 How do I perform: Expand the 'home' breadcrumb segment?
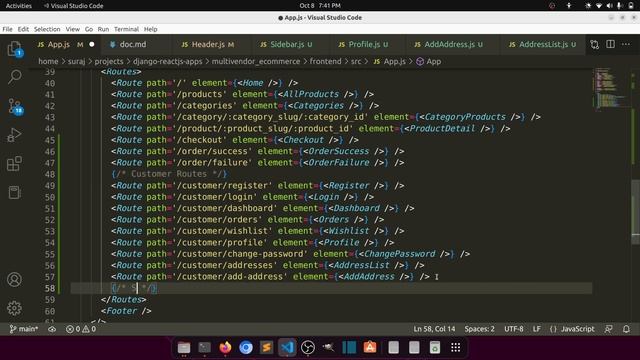(48, 62)
